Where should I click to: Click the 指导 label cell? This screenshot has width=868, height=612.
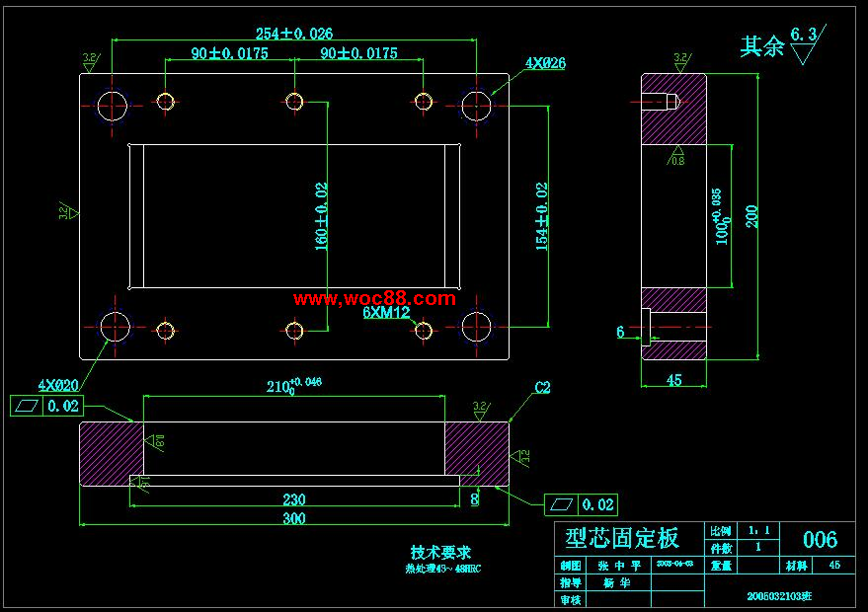tap(571, 582)
